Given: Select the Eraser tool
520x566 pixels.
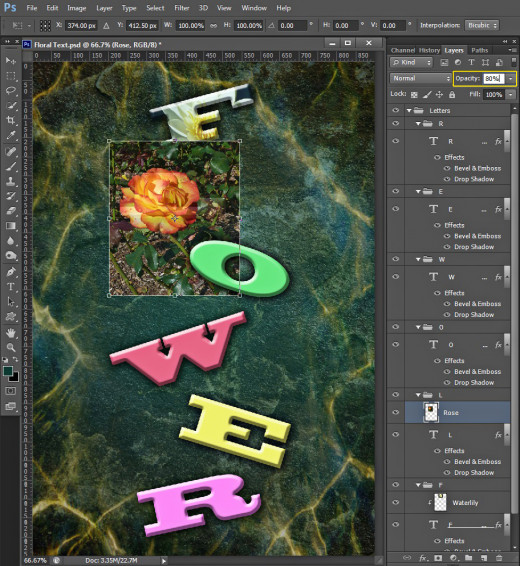Looking at the screenshot, I should (10, 211).
